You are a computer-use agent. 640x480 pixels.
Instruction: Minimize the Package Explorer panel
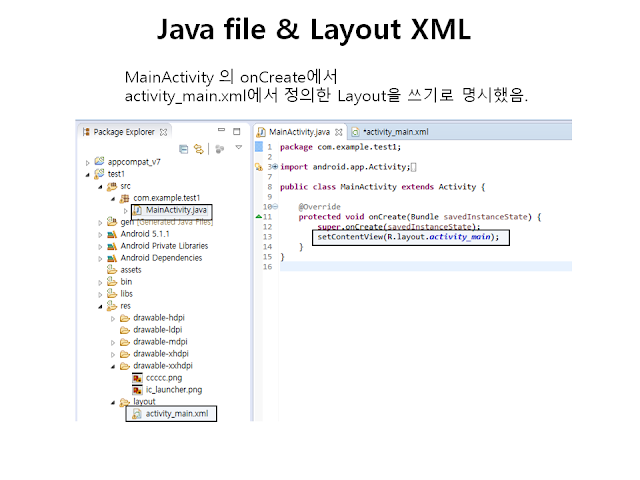pyautogui.click(x=222, y=130)
